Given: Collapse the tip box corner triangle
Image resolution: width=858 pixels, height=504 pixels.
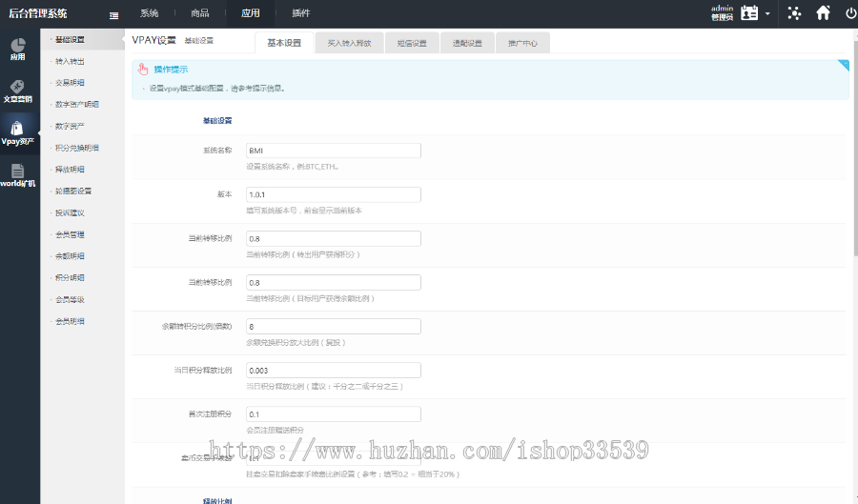Looking at the screenshot, I should (844, 66).
